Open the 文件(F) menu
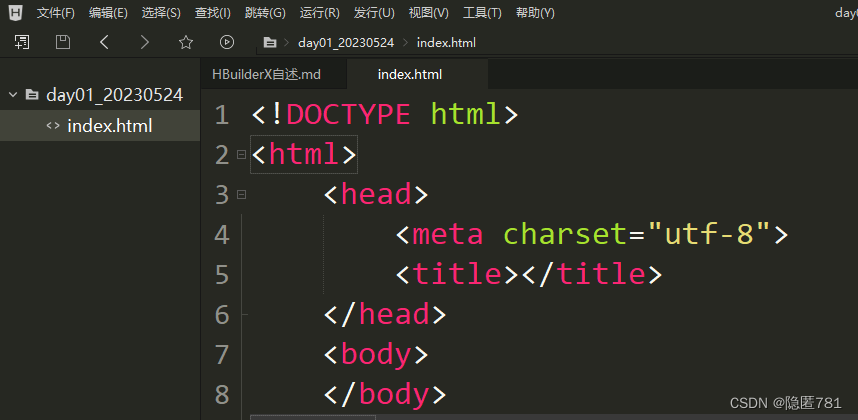This screenshot has width=858, height=420. [55, 13]
